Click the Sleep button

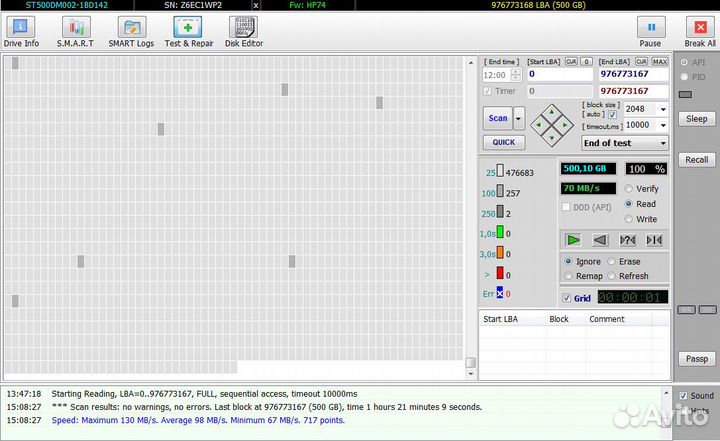697,119
